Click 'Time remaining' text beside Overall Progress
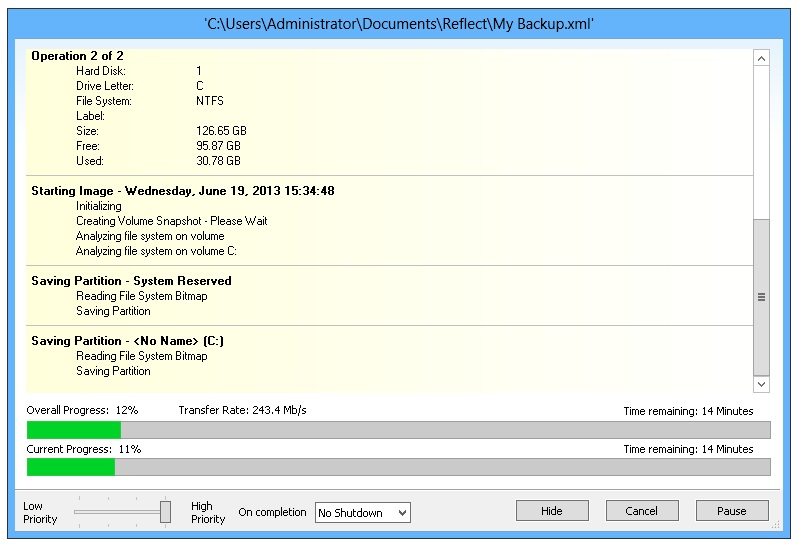This screenshot has width=798, height=546. pos(688,411)
